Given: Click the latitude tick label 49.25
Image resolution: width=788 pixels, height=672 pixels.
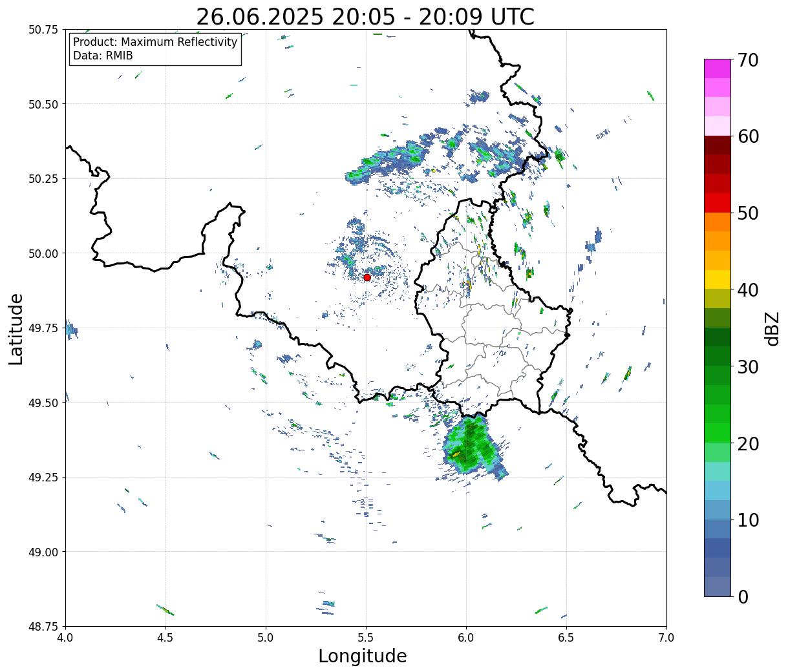Looking at the screenshot, I should 43,478.
